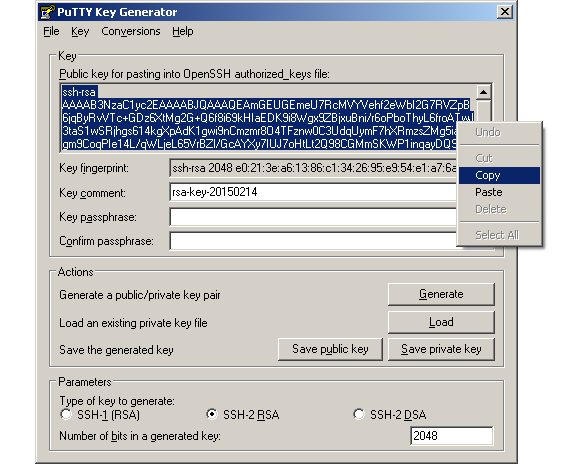Open the Conversions menu
This screenshot has width=561, height=464.
(131, 31)
